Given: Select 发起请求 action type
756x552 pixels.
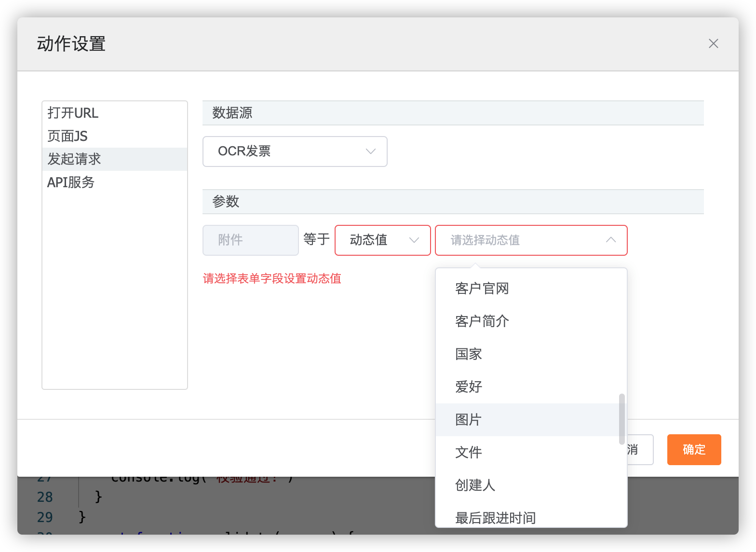Looking at the screenshot, I should coord(74,159).
